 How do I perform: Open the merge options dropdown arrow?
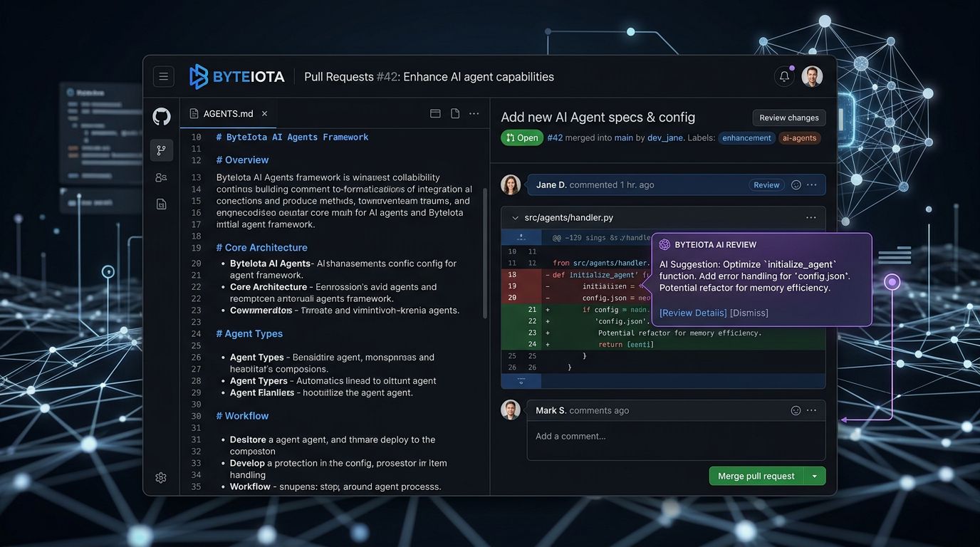tap(814, 476)
